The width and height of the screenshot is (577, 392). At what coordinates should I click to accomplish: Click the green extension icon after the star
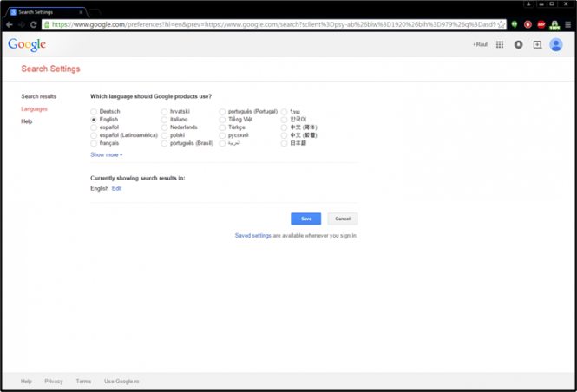pyautogui.click(x=515, y=24)
